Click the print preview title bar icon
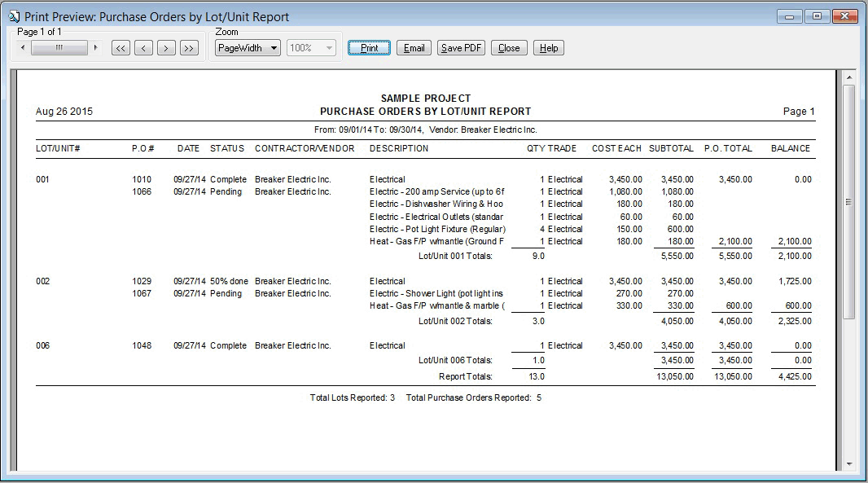The width and height of the screenshot is (868, 483). [14, 16]
